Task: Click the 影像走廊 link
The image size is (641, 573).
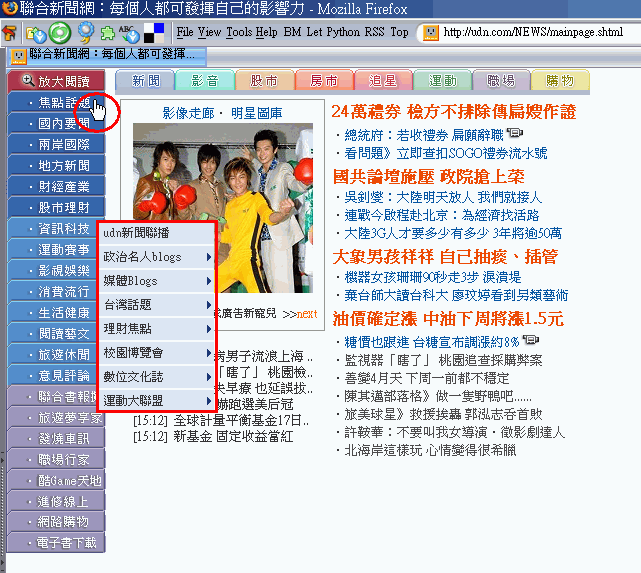Action: (188, 113)
